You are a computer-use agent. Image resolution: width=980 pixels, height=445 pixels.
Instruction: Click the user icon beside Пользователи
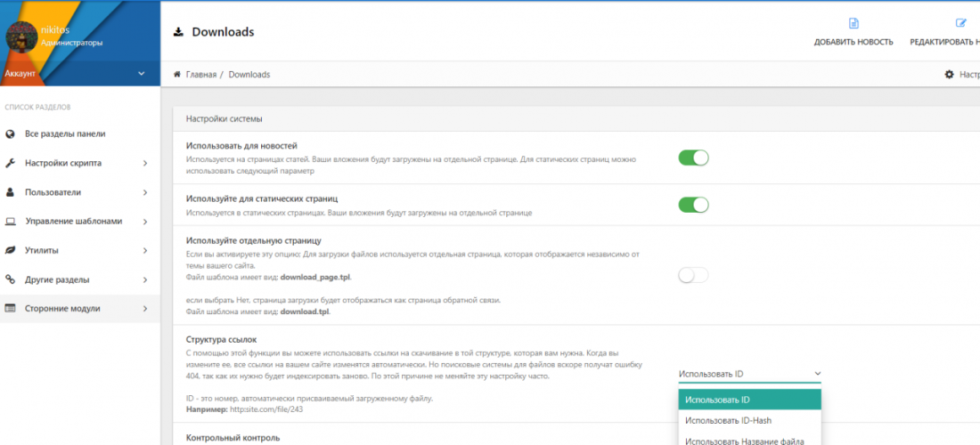(x=11, y=192)
